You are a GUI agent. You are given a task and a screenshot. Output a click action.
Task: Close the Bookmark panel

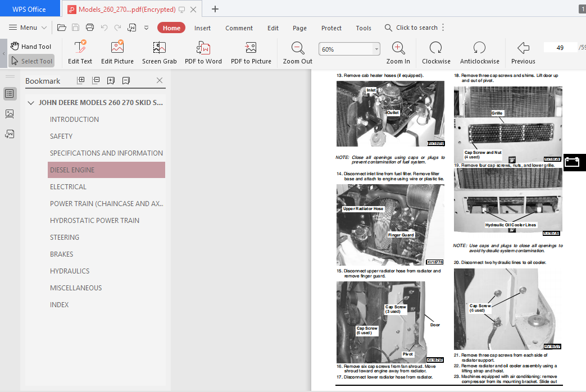pyautogui.click(x=160, y=80)
